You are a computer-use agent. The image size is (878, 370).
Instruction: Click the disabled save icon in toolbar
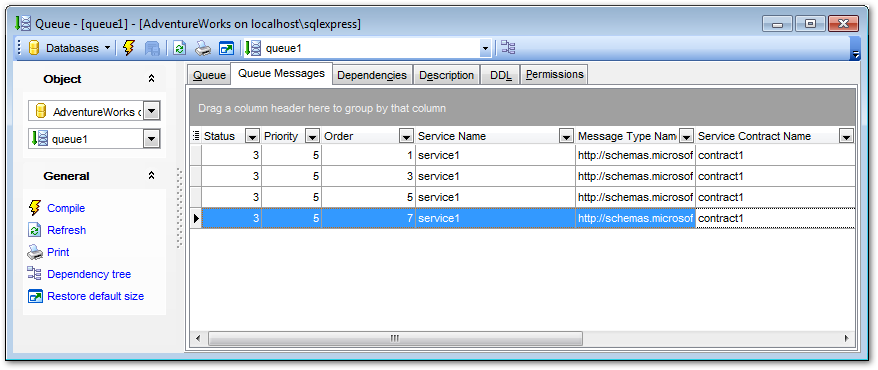152,49
